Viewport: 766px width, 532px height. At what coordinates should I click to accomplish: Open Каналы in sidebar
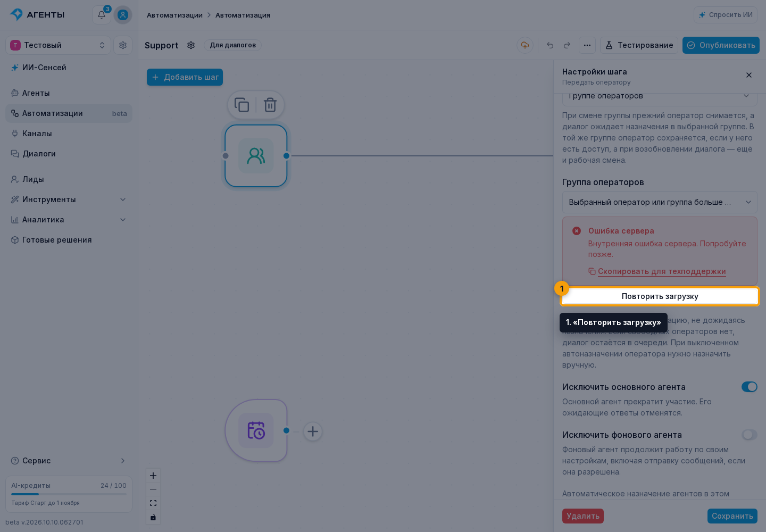pos(69,134)
